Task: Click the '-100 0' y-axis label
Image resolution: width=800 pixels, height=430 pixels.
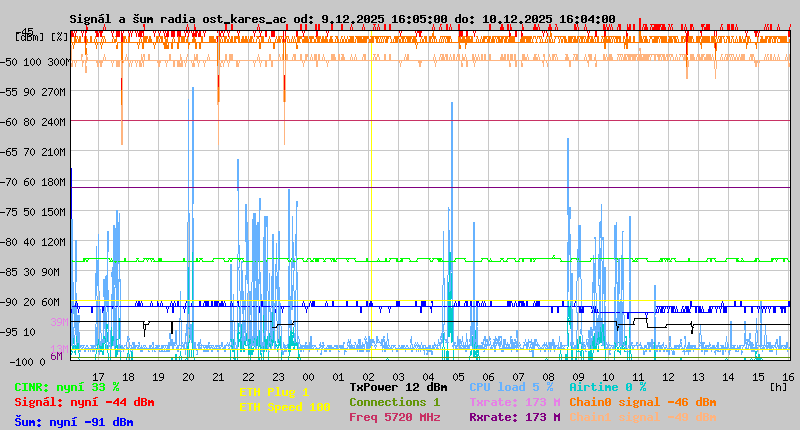Action: (28, 362)
